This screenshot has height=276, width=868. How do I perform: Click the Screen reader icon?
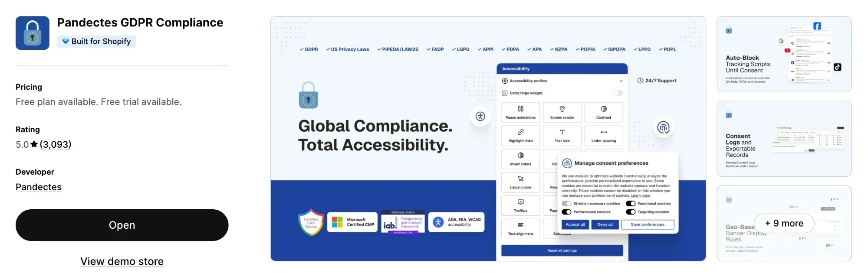(x=562, y=109)
